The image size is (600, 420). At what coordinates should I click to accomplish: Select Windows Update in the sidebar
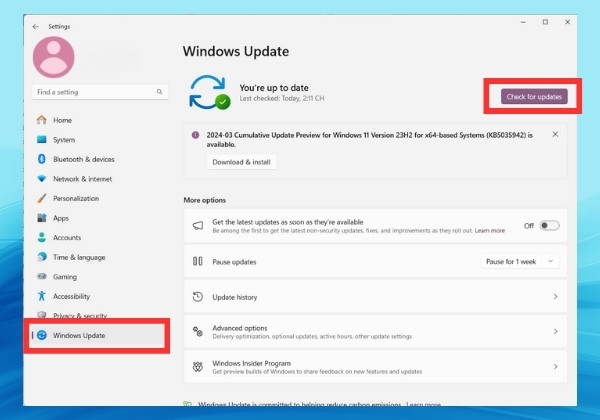pos(97,335)
